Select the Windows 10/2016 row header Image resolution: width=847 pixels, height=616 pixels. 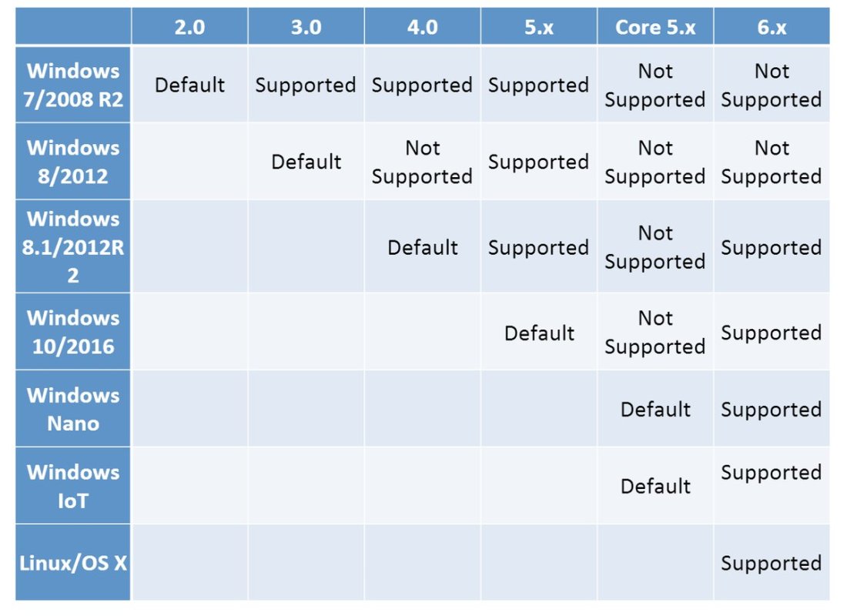(x=73, y=332)
